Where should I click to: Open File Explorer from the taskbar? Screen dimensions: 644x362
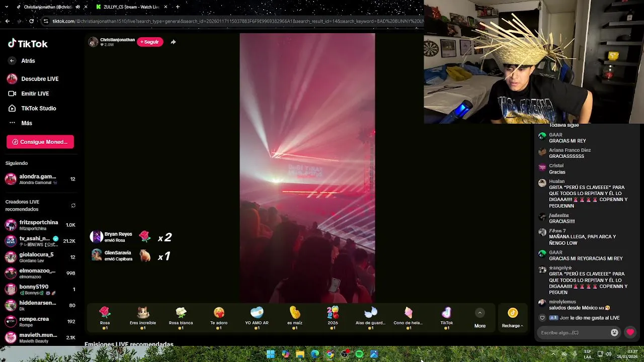[x=300, y=354]
